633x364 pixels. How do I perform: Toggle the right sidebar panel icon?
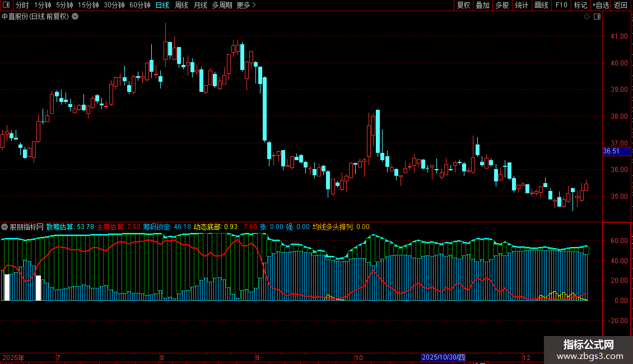597,17
